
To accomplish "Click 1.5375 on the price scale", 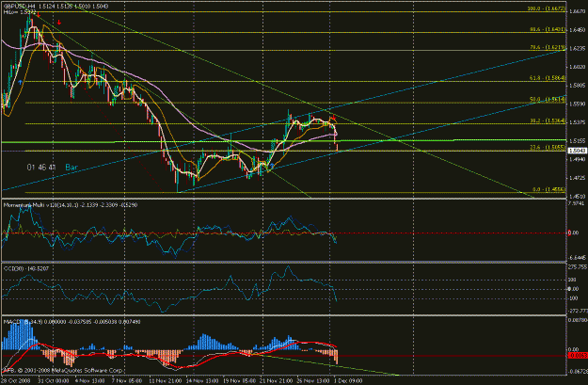I will (577, 122).
